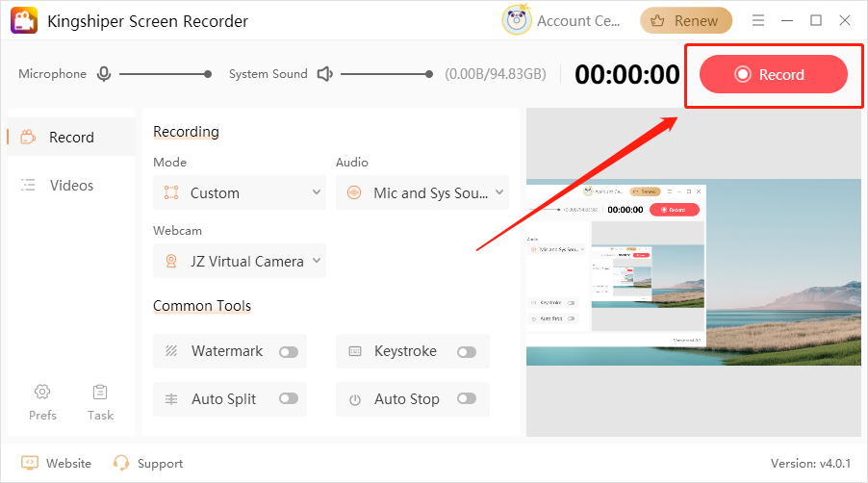Start recording with the red Record button
The image size is (868, 483).
click(774, 74)
